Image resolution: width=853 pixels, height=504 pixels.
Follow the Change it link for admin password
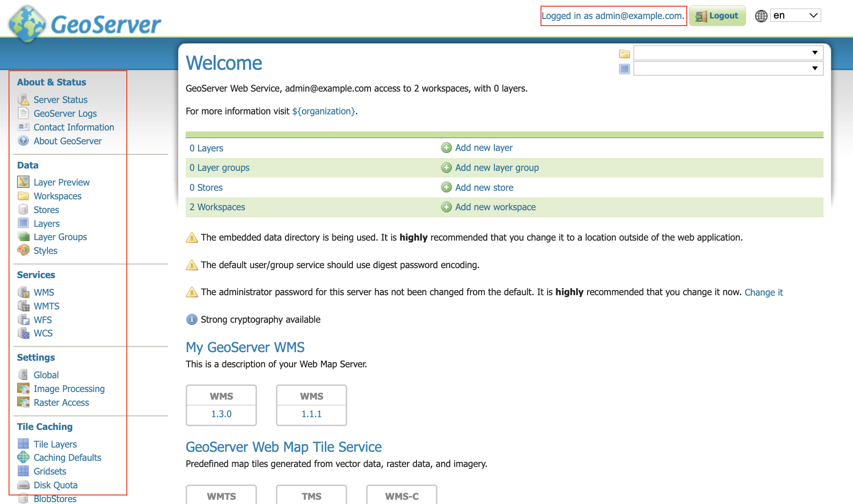[x=763, y=292]
